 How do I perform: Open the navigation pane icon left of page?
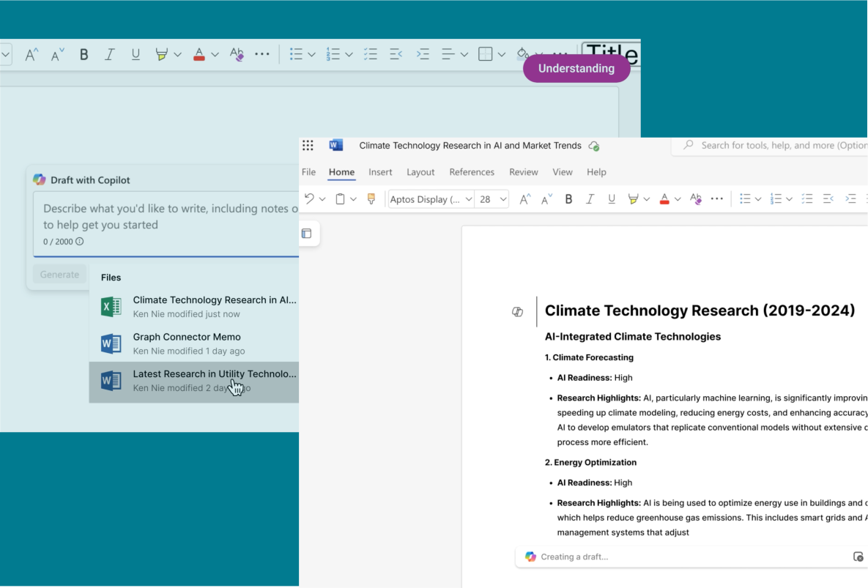(307, 234)
